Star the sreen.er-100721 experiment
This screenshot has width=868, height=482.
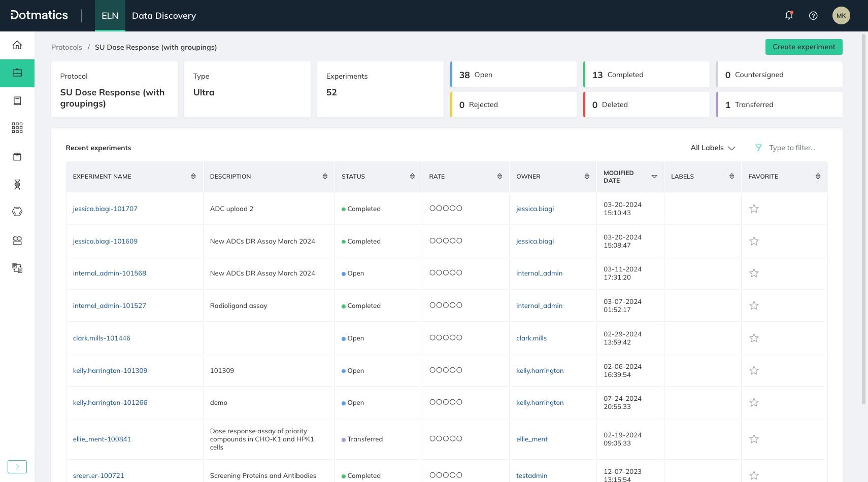pyautogui.click(x=754, y=475)
